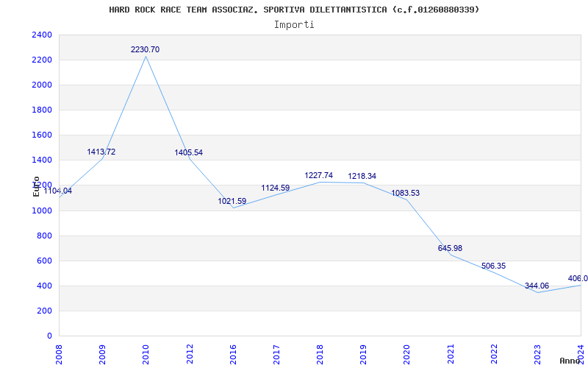Click the 2017 x-axis tick label
The width and height of the screenshot is (588, 368).
click(x=277, y=354)
